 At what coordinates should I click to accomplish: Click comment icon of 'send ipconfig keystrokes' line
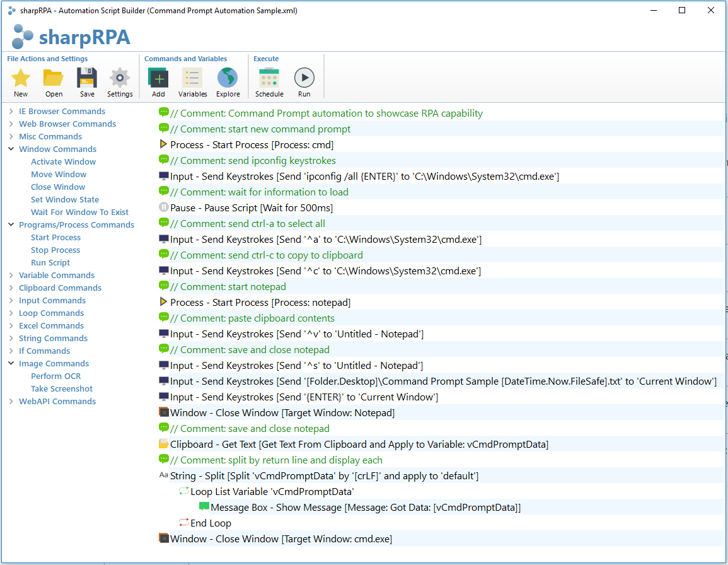point(163,160)
